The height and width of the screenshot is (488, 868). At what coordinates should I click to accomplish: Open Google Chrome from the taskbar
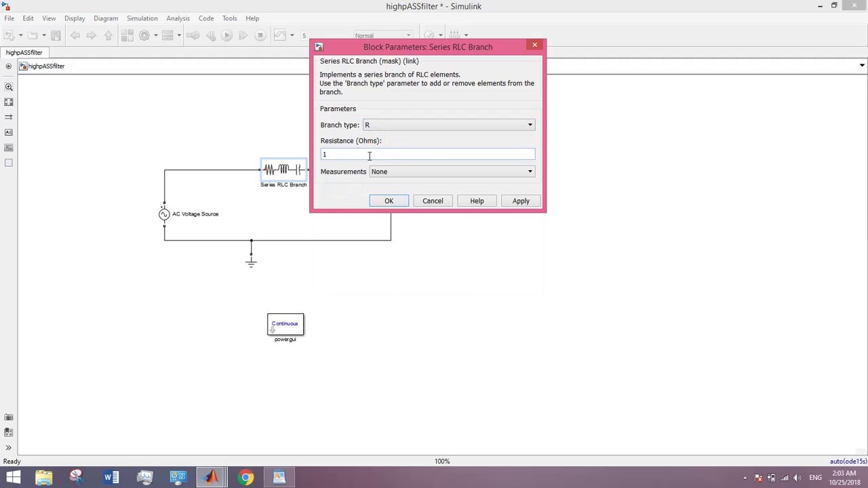pyautogui.click(x=245, y=477)
